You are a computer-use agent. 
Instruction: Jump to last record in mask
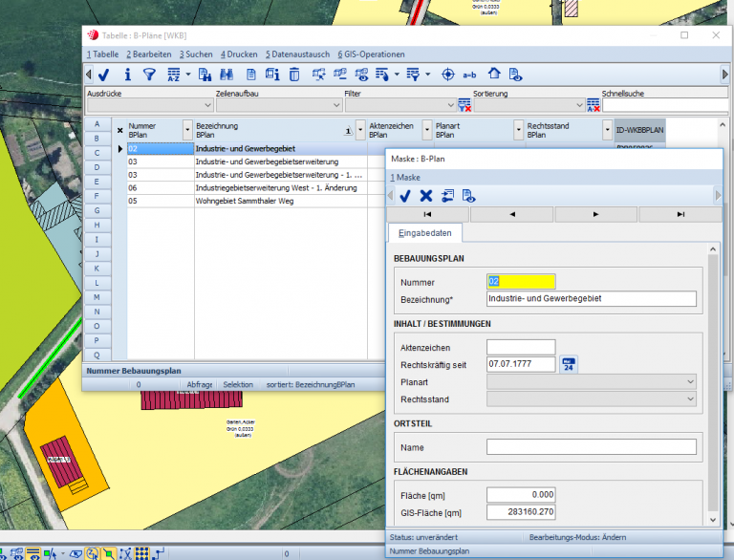680,214
